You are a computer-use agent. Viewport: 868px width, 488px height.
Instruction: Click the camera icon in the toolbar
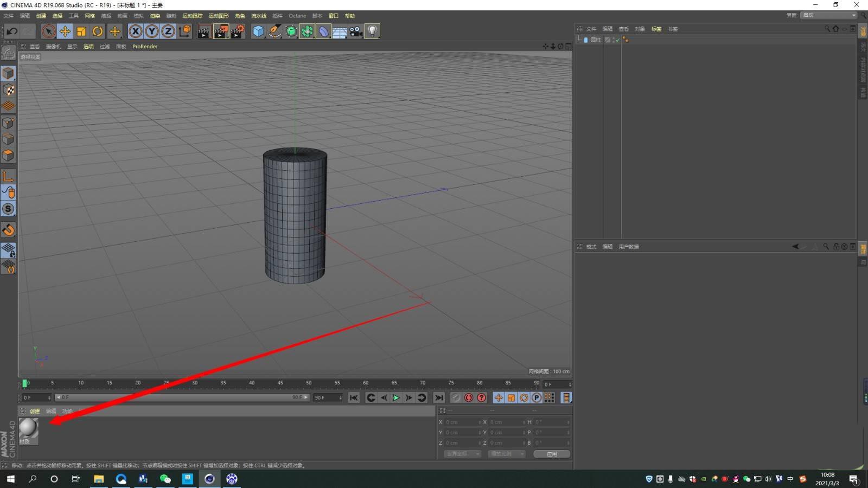[x=355, y=31]
